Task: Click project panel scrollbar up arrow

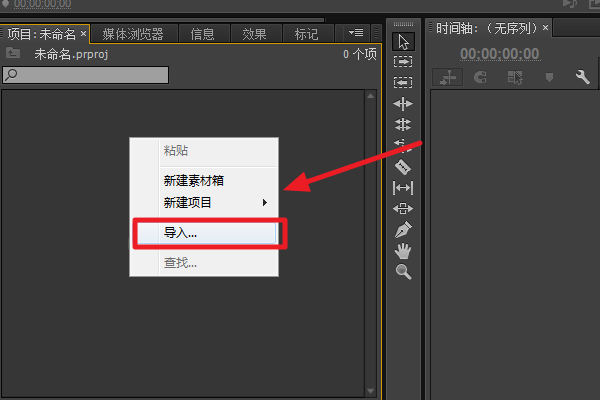Action: pos(370,96)
